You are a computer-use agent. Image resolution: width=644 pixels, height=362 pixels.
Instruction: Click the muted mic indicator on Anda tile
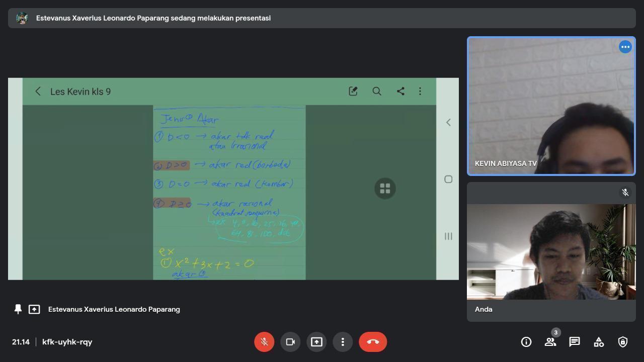pyautogui.click(x=625, y=193)
